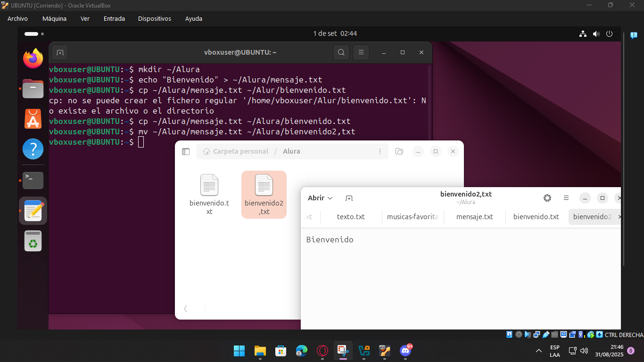Image resolution: width=644 pixels, height=362 pixels.
Task: Open the VirtualBox mouse integration indicator
Action: pyautogui.click(x=591, y=335)
